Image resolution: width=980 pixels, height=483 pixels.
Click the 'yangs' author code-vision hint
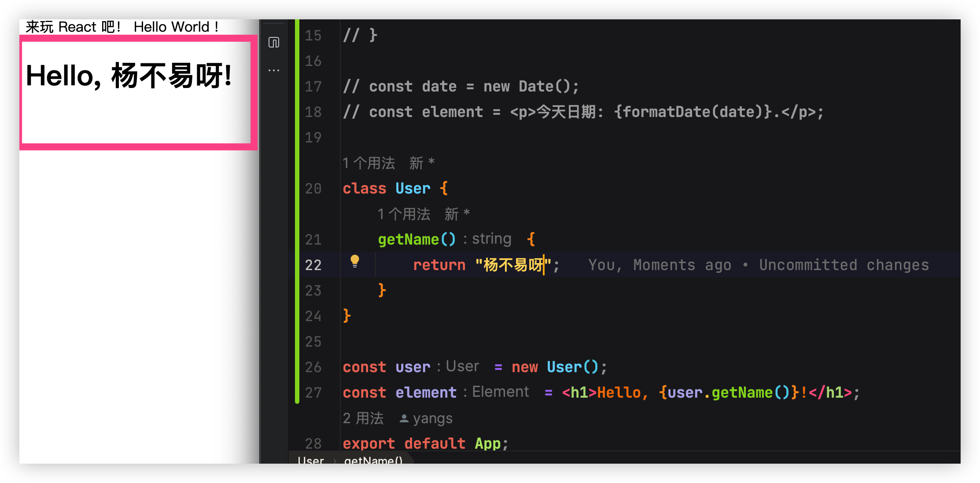432,418
